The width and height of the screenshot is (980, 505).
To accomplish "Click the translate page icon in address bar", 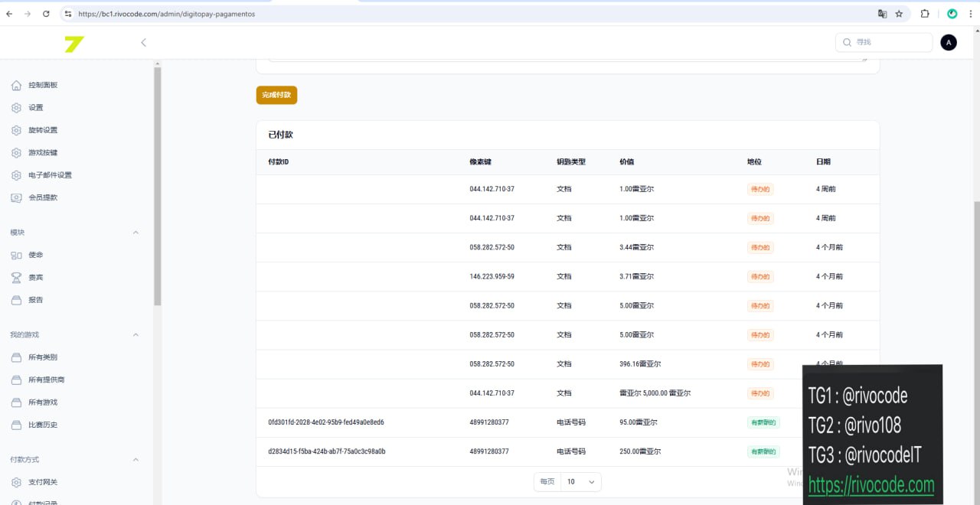I will pos(882,14).
